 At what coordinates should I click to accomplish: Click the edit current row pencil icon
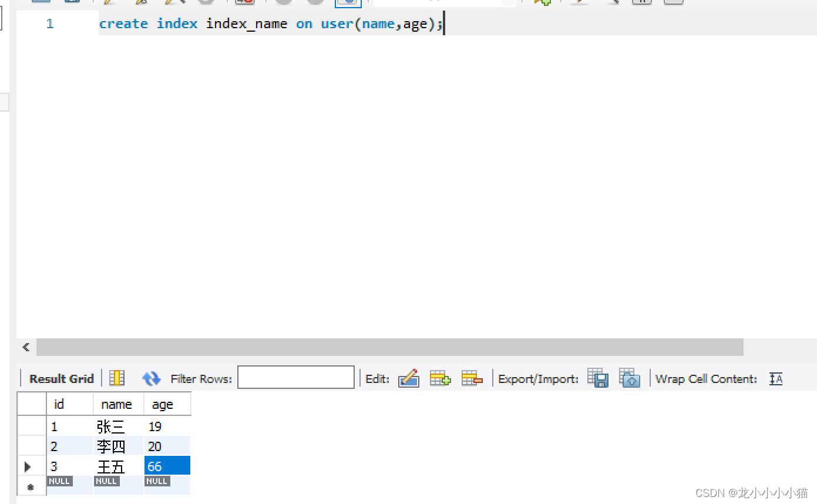[x=409, y=378]
